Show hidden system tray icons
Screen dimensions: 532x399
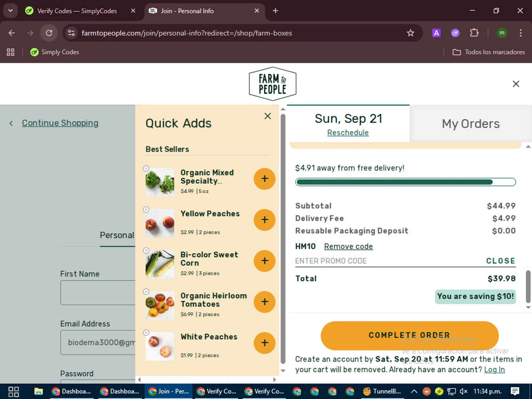pos(414,392)
